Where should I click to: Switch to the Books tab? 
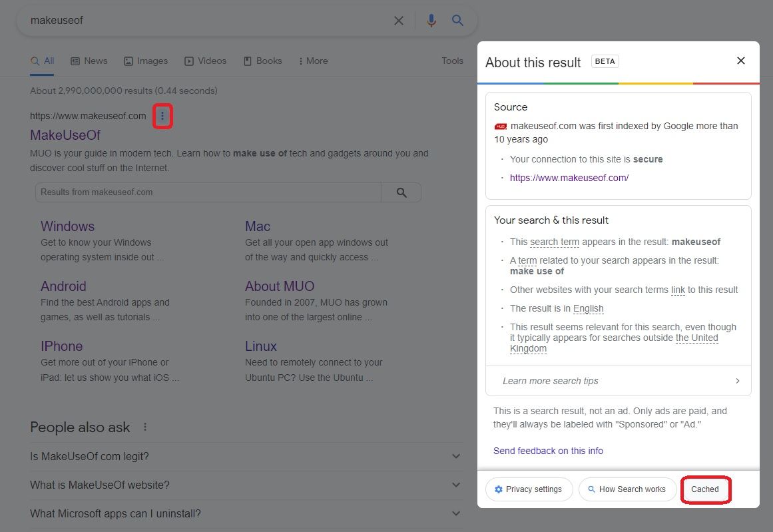pyautogui.click(x=262, y=61)
